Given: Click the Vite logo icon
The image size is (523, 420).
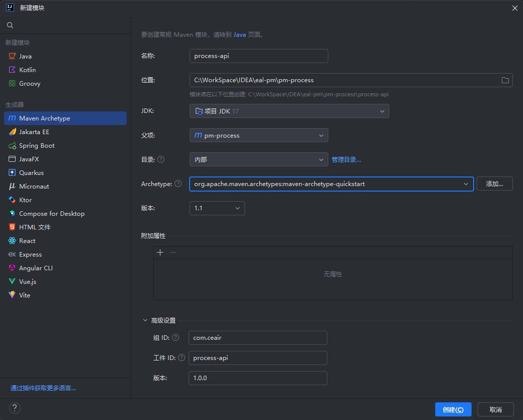Looking at the screenshot, I should point(12,295).
